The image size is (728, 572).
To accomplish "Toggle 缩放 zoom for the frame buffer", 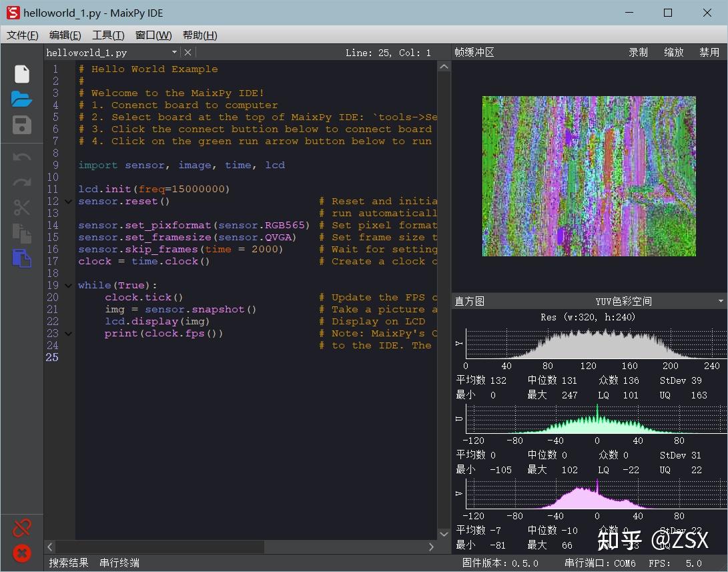I will tap(674, 52).
